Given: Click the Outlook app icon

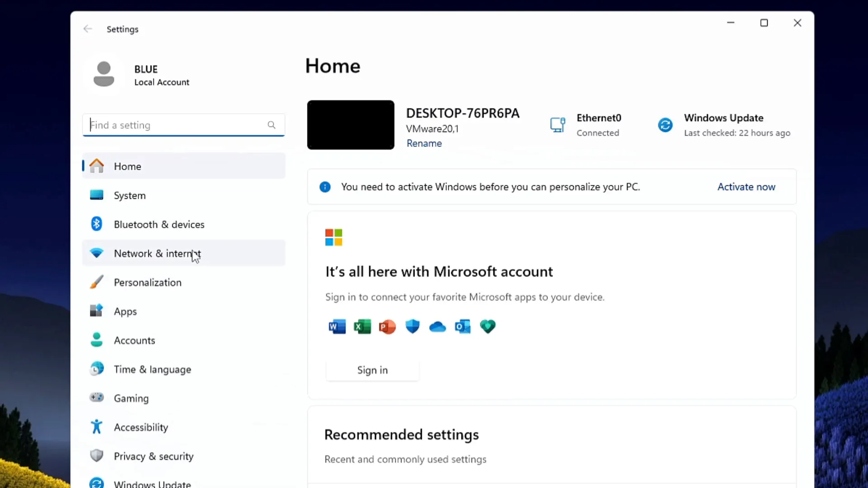Looking at the screenshot, I should click(462, 326).
